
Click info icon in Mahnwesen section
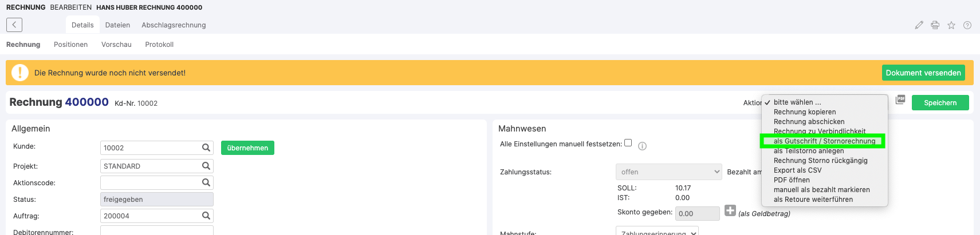point(642,146)
